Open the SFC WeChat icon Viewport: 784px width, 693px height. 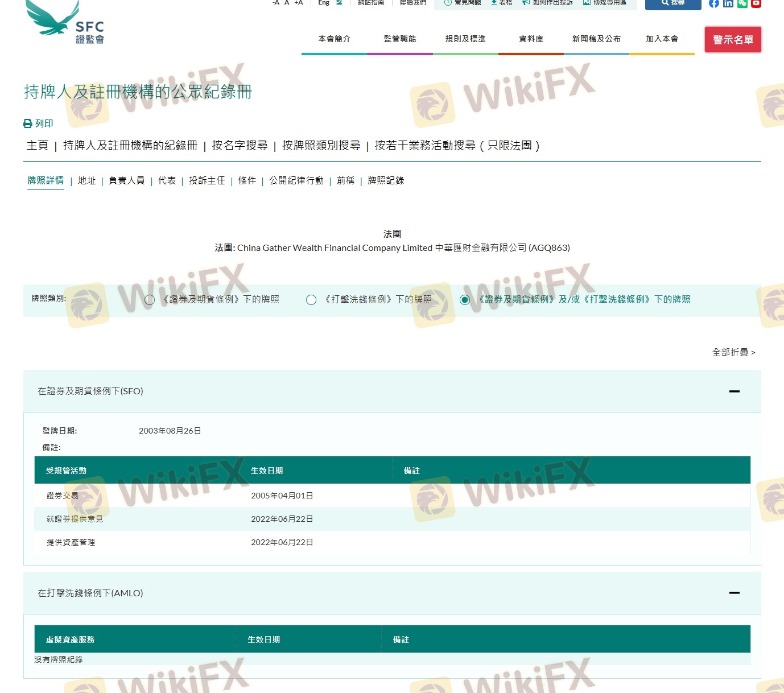tap(742, 3)
